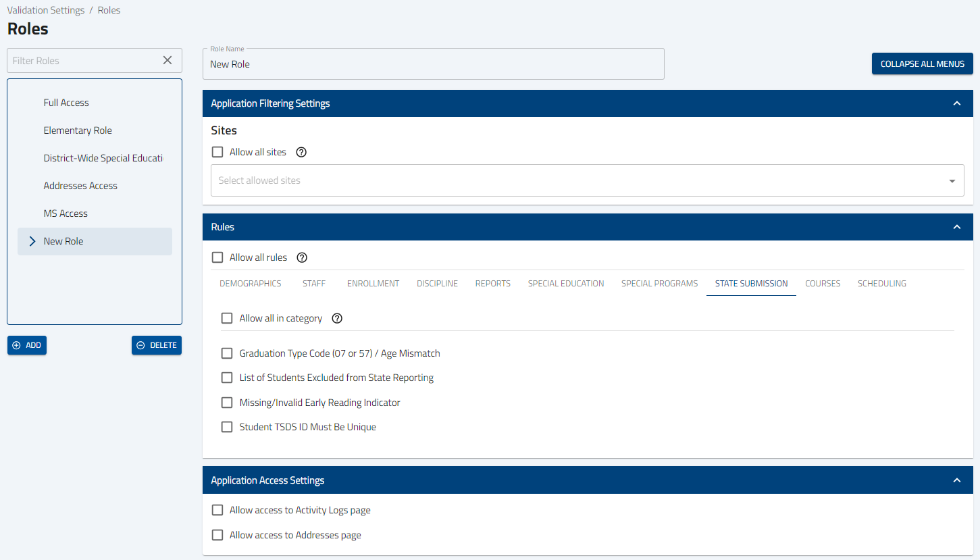Select the MS Access role
Viewport: 980px width, 560px height.
pyautogui.click(x=95, y=213)
